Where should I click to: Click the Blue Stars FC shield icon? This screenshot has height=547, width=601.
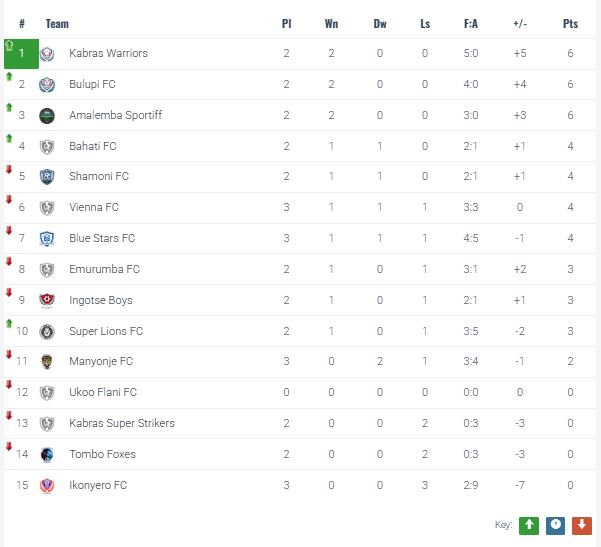click(x=47, y=239)
